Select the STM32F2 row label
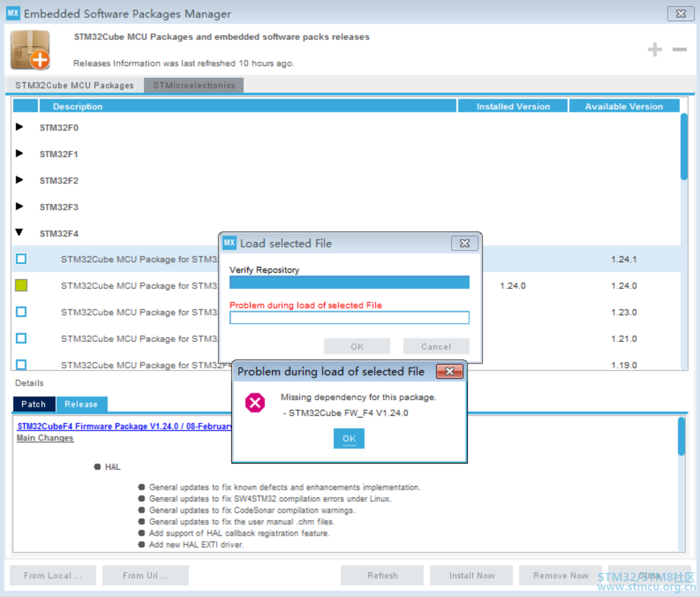700x597 pixels. (59, 181)
